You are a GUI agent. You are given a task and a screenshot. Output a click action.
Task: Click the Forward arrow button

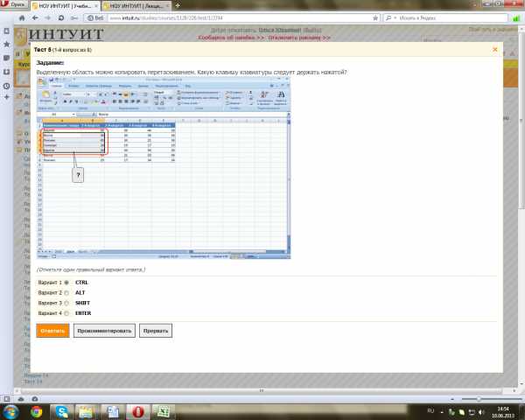click(x=48, y=18)
